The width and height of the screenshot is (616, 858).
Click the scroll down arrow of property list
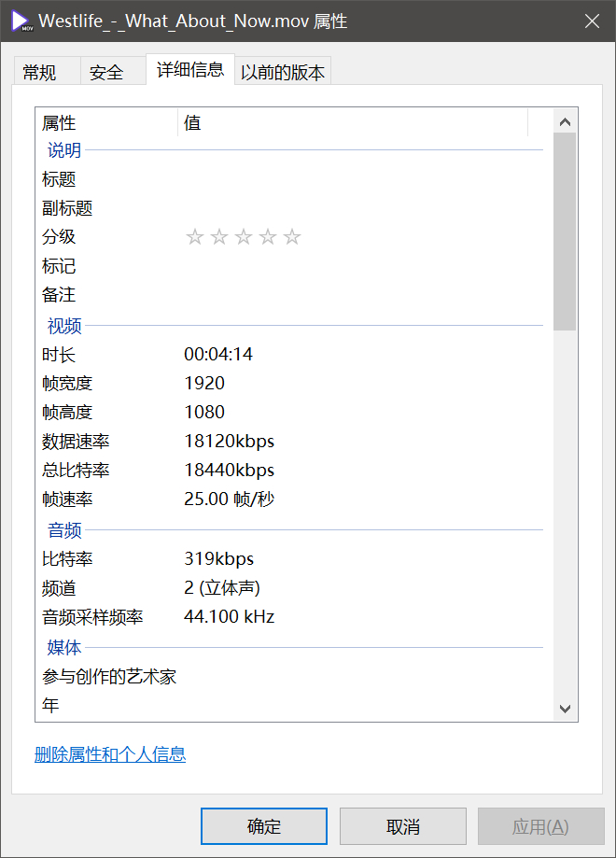tap(565, 709)
